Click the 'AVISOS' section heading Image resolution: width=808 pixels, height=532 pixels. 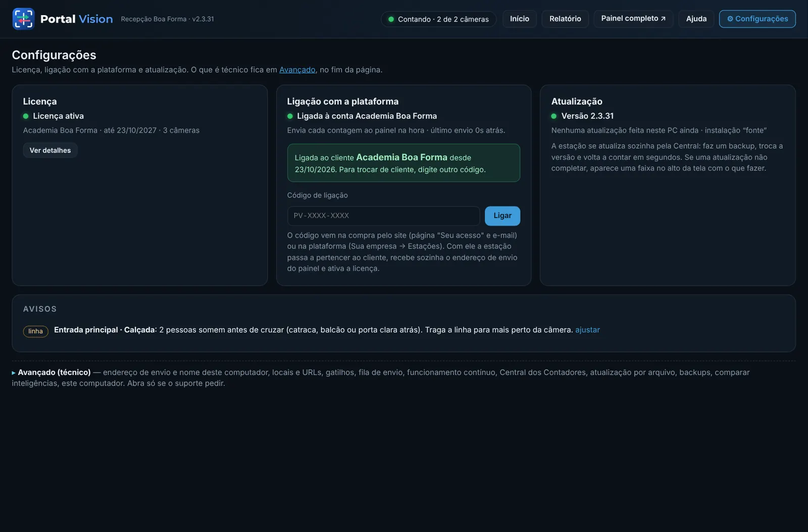40,309
